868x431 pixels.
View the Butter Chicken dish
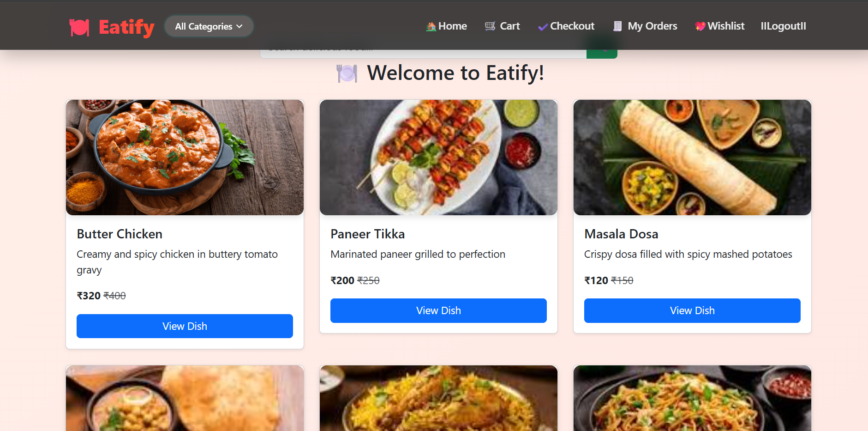point(185,326)
